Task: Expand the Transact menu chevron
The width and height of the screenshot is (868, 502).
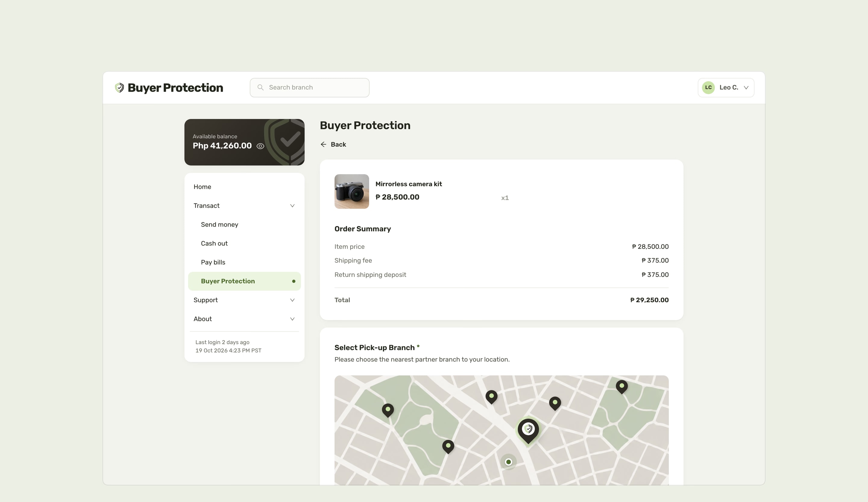Action: point(292,206)
